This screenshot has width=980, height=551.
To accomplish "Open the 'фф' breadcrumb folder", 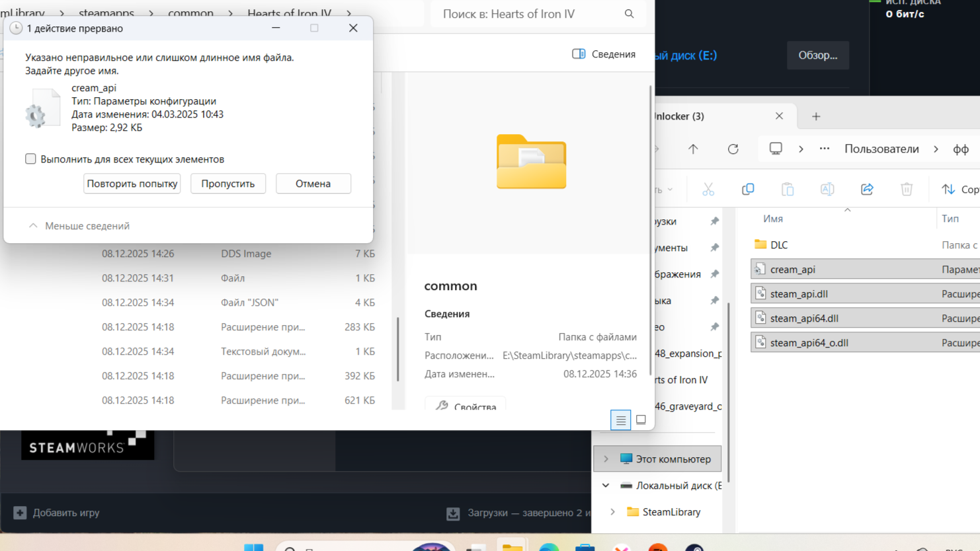I will [961, 149].
